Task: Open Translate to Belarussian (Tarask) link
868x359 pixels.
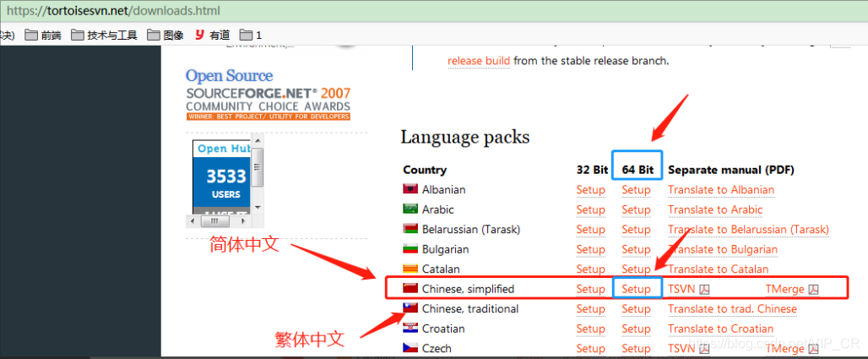Action: (748, 230)
